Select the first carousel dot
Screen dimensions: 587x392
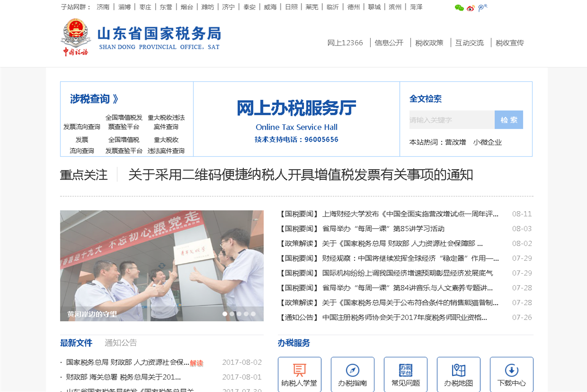[225, 314]
